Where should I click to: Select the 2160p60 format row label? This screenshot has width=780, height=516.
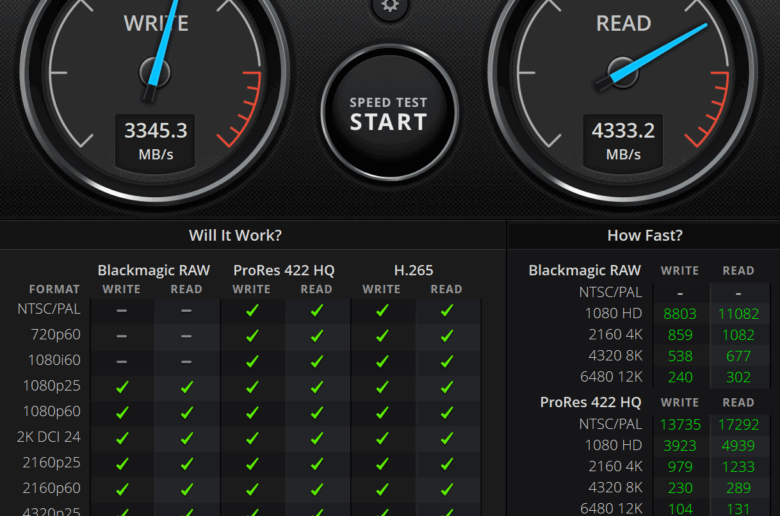(x=52, y=488)
